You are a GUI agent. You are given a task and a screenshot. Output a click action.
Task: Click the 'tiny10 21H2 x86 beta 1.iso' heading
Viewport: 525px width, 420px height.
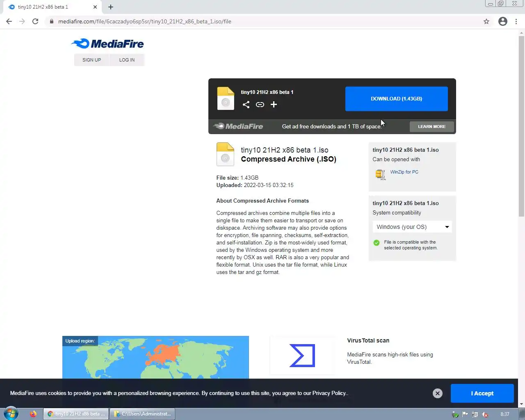(285, 150)
